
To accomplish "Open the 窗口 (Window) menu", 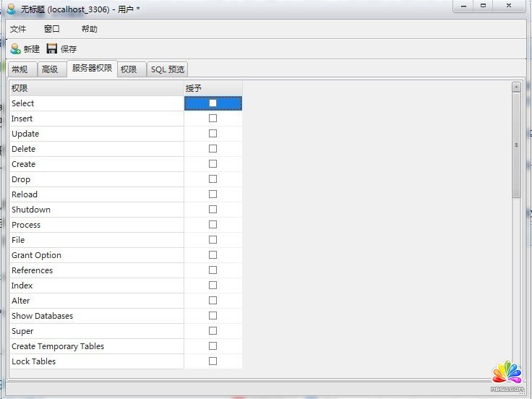I will [x=51, y=29].
